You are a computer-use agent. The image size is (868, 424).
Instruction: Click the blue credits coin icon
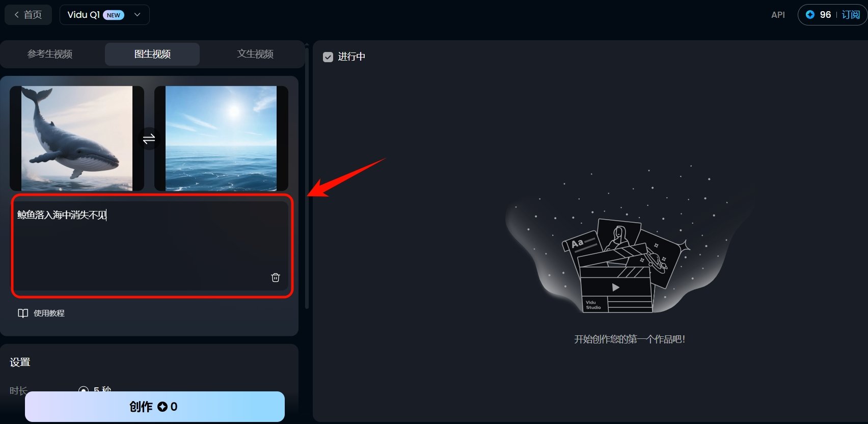[810, 15]
